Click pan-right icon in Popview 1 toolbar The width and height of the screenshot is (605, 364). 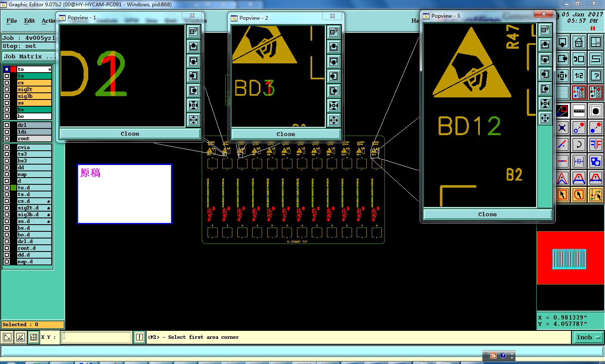[x=193, y=91]
